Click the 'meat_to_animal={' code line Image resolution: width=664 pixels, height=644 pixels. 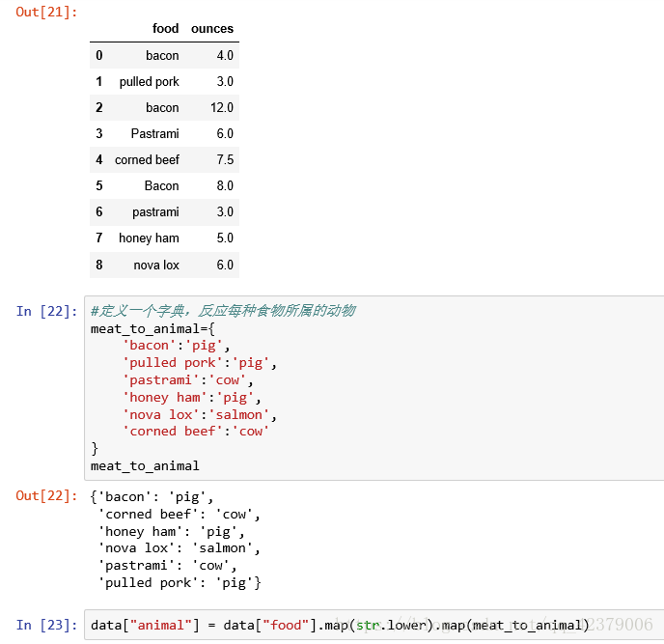coord(152,329)
